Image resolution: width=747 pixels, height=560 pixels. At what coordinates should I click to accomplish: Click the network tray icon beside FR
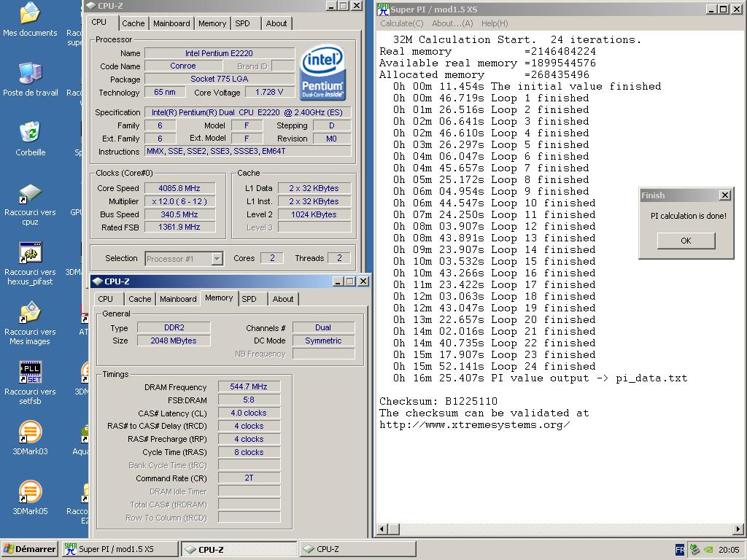click(x=694, y=550)
